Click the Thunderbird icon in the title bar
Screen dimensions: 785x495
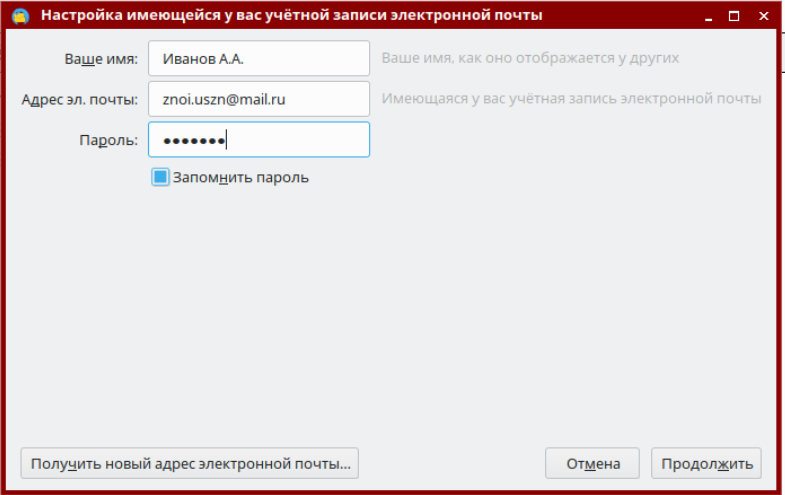(x=20, y=16)
